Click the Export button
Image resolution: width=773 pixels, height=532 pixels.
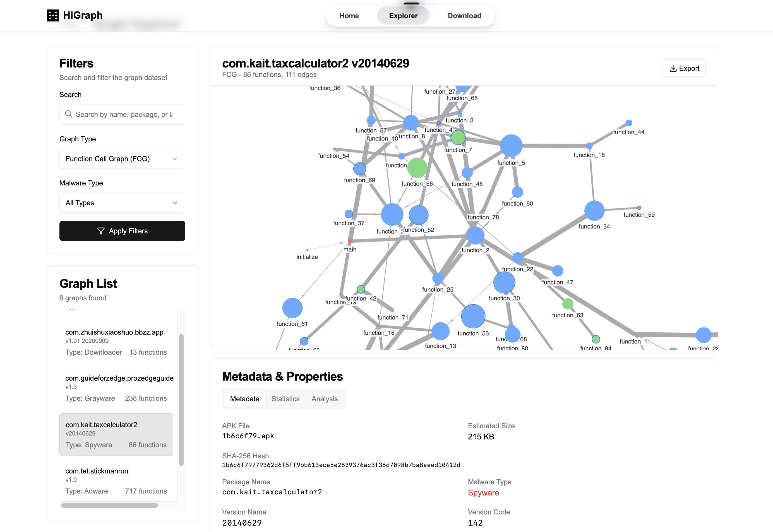(684, 68)
